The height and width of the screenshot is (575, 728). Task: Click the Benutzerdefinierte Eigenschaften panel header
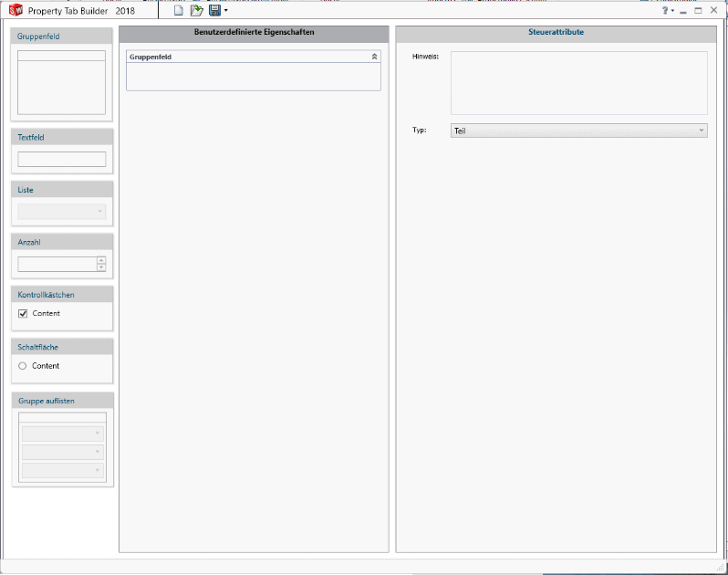254,33
